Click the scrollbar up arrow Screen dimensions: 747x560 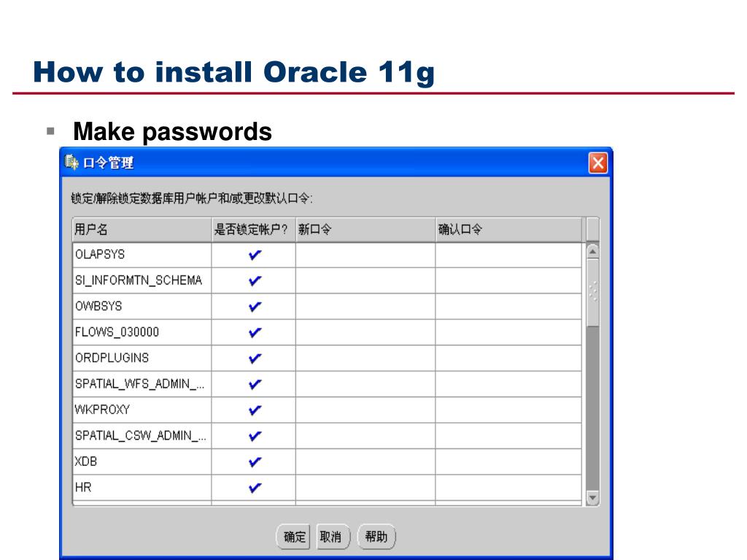[592, 251]
